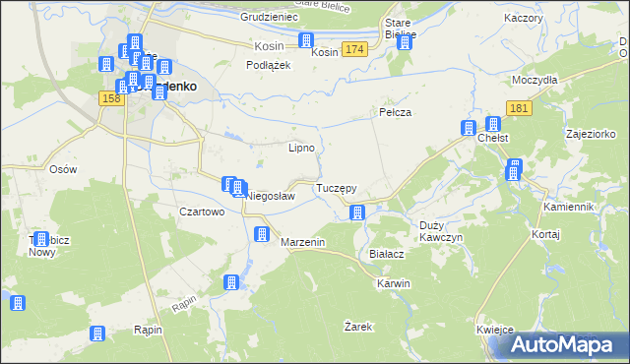Click the Podłążek place name

(269, 65)
